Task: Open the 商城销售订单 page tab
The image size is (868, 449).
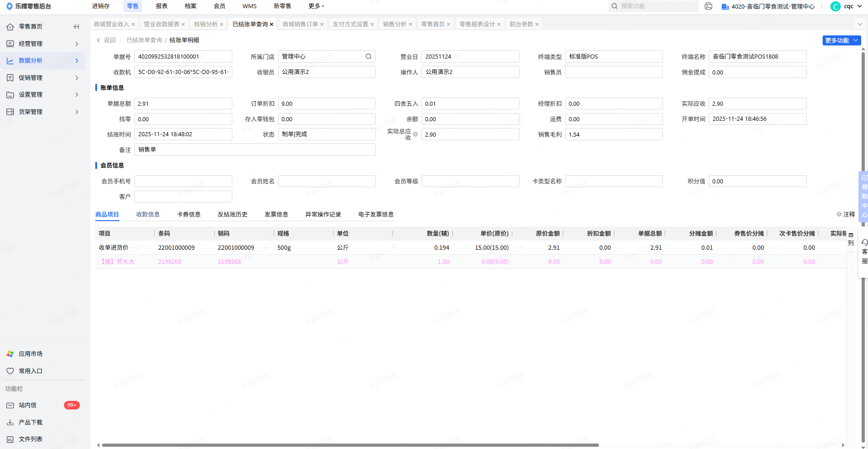Action: tap(300, 24)
